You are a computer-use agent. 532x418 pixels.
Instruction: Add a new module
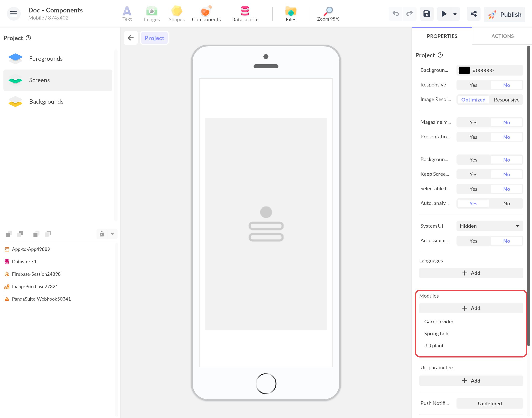pyautogui.click(x=471, y=308)
